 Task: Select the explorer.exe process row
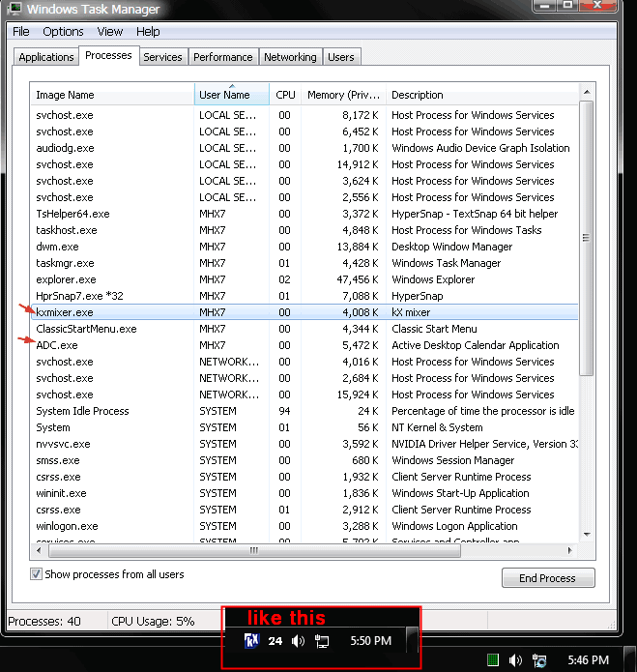pos(304,279)
